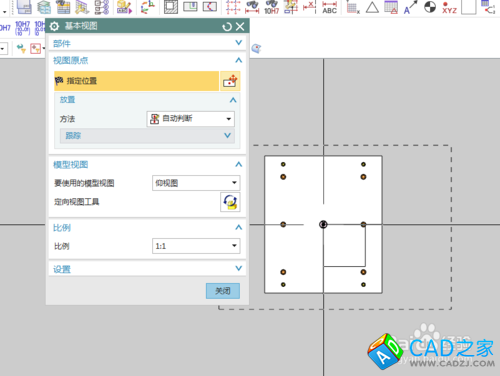
Task: Reset the Base View dialog
Action: (227, 27)
